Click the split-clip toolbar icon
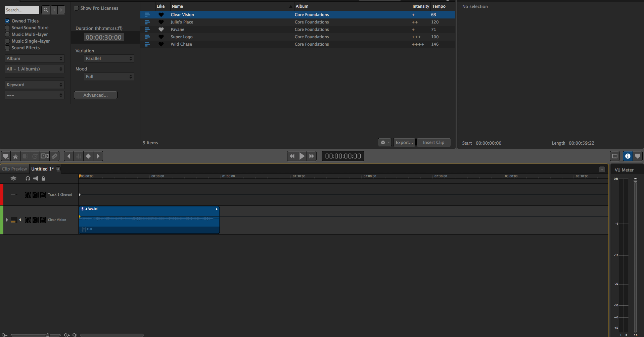 25,156
